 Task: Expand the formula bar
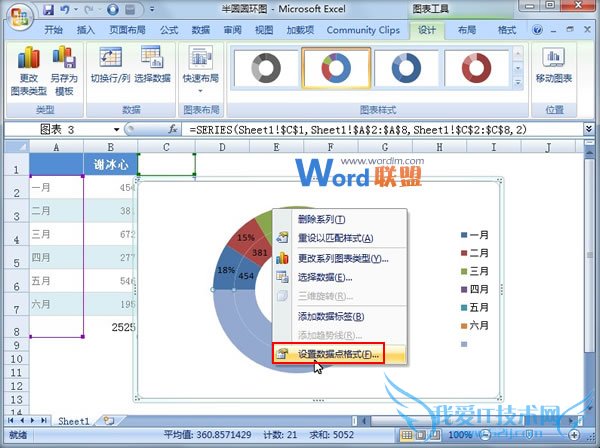pos(589,129)
